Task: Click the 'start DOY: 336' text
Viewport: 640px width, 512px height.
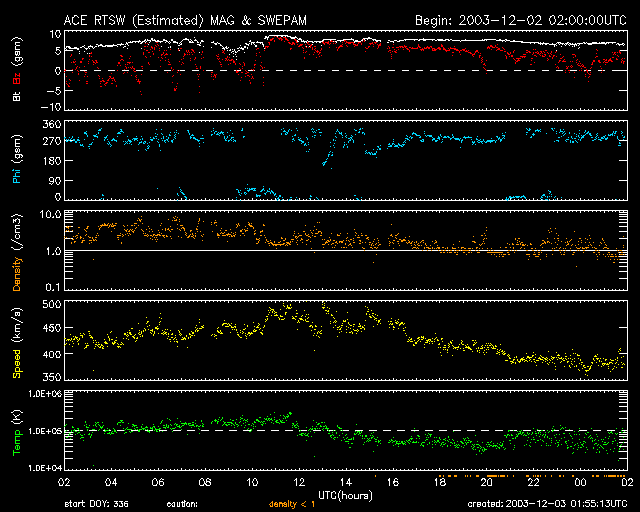Action: [x=97, y=504]
